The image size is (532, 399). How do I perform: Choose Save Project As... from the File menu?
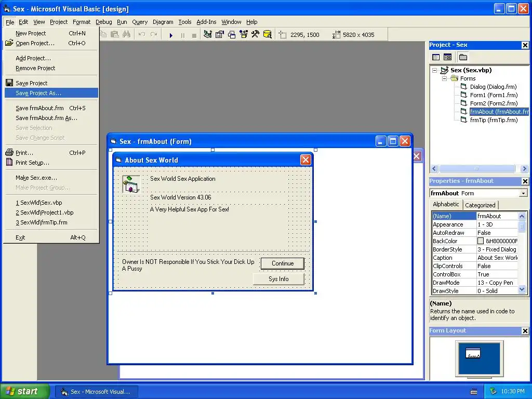pos(51,93)
